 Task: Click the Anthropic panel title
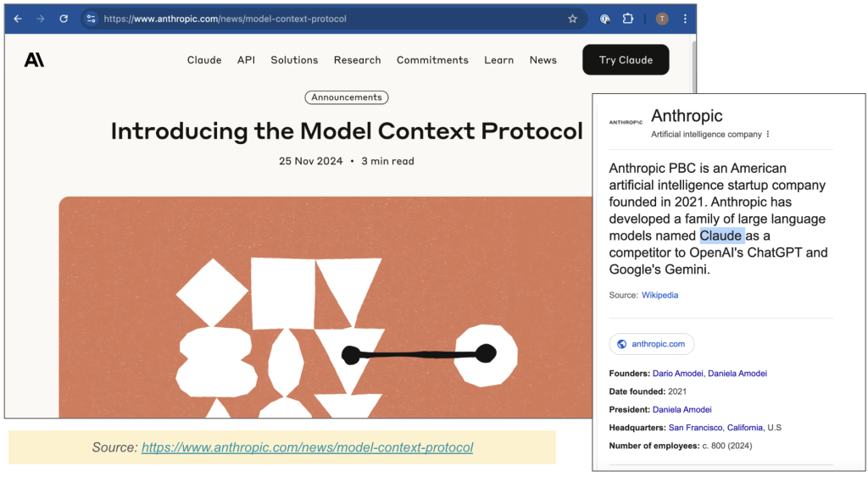pos(687,116)
